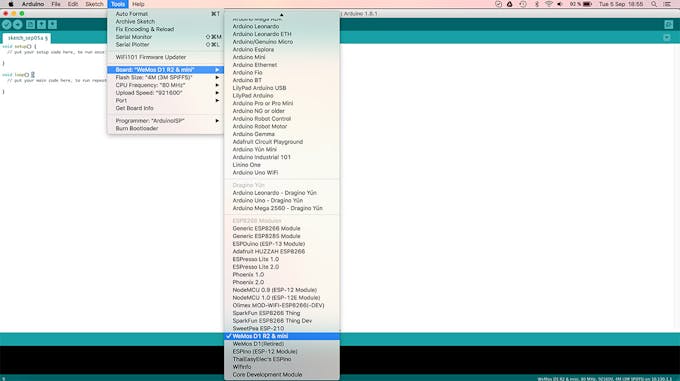Open Serial Monitor from Tools menu

[165, 37]
